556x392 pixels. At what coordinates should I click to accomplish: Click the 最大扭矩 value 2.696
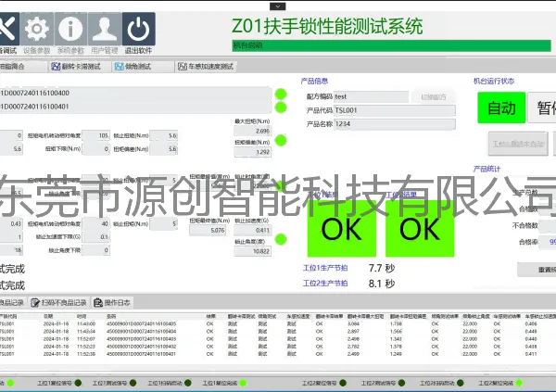[252, 132]
